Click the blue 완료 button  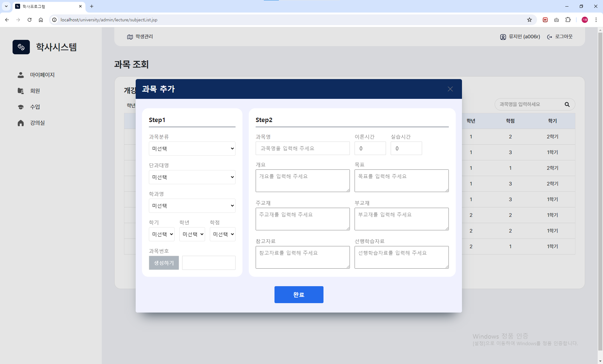[299, 294]
